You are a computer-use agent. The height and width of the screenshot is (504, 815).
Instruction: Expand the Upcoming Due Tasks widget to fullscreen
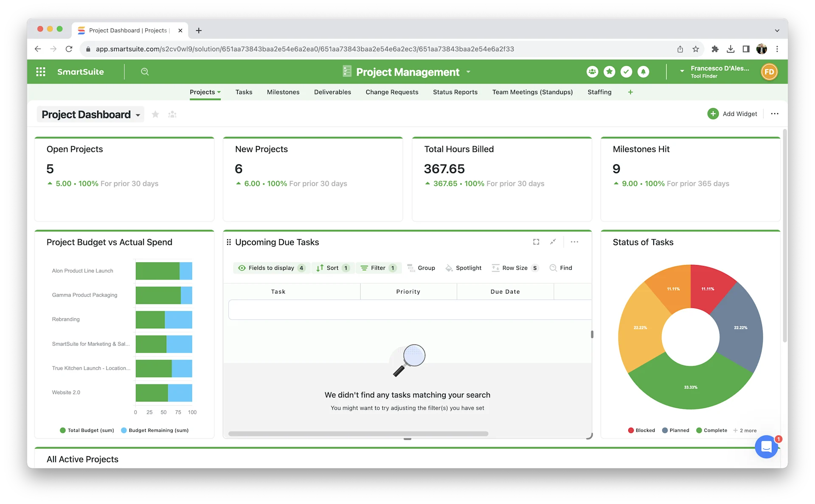[x=536, y=242]
